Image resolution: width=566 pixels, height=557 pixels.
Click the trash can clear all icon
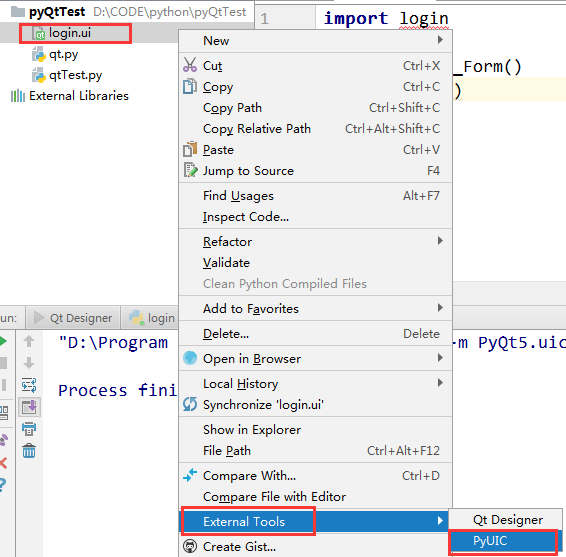(x=29, y=451)
